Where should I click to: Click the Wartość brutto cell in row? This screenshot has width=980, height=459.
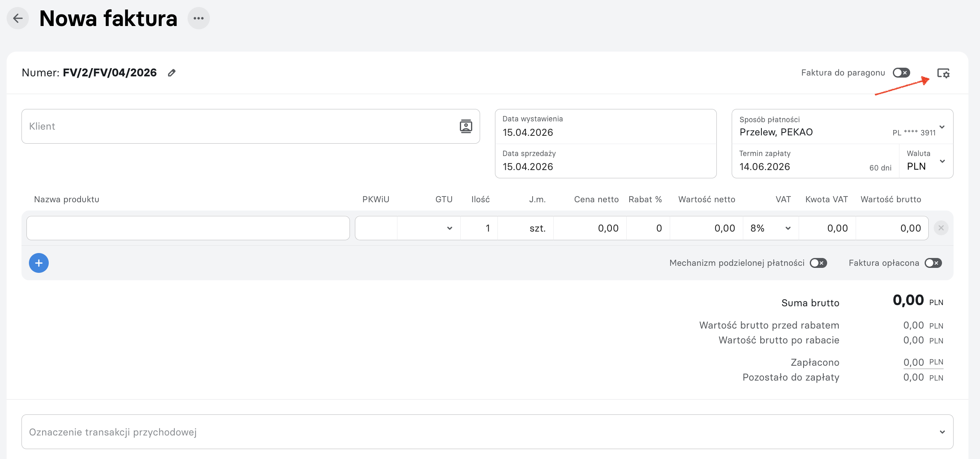(x=892, y=228)
